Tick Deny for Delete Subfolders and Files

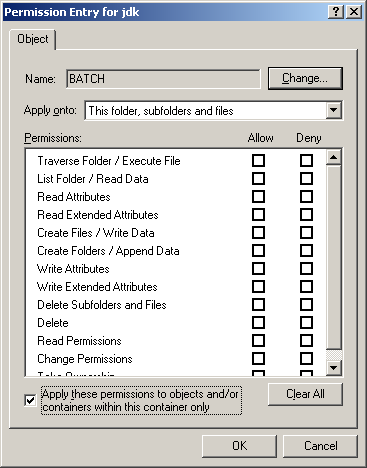(x=306, y=304)
